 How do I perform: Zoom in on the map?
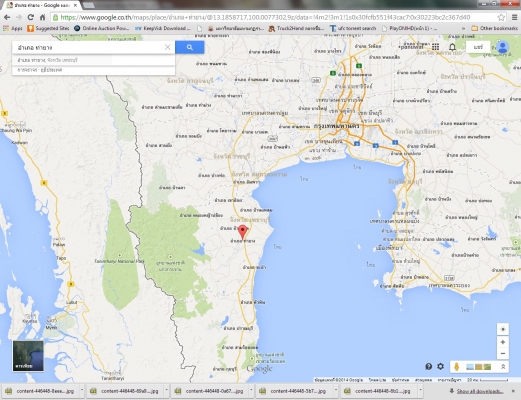pyautogui.click(x=503, y=342)
